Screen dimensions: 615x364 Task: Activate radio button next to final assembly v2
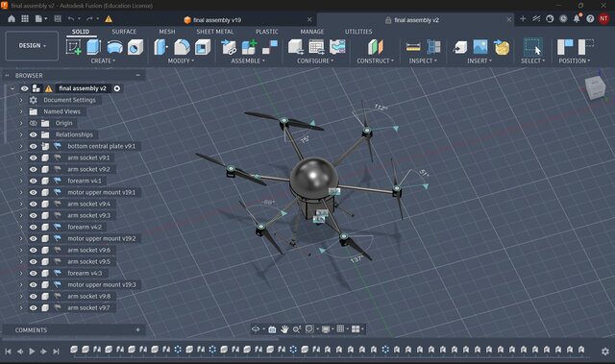click(x=117, y=88)
